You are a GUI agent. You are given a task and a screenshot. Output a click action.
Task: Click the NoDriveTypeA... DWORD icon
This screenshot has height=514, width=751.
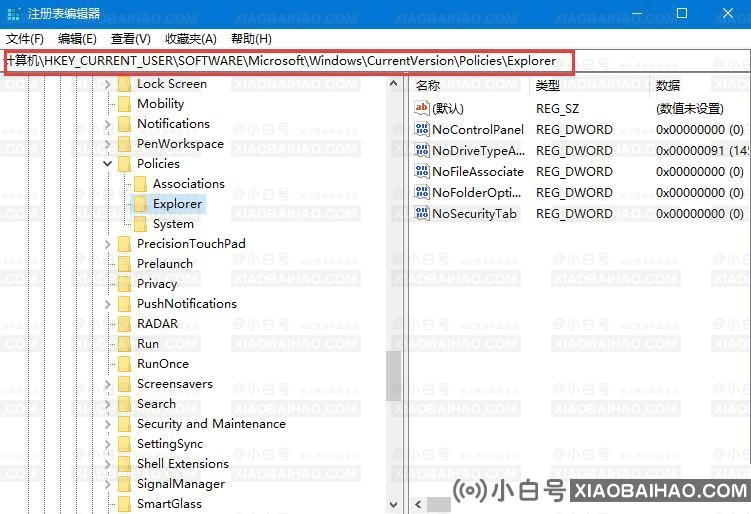tap(421, 150)
